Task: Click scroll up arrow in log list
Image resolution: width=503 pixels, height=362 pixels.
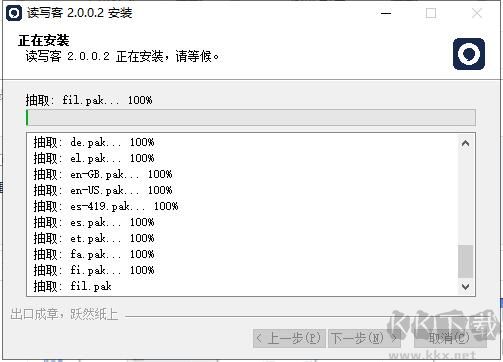Action: tap(466, 144)
